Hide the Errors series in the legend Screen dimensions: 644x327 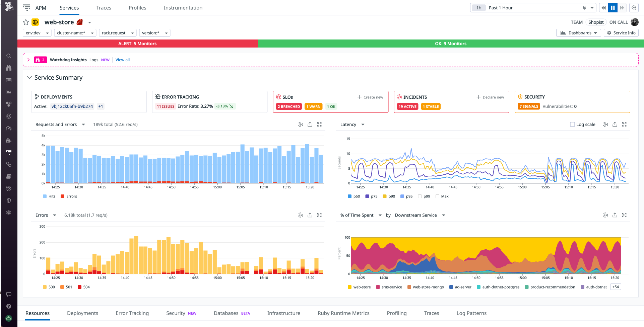point(62,196)
